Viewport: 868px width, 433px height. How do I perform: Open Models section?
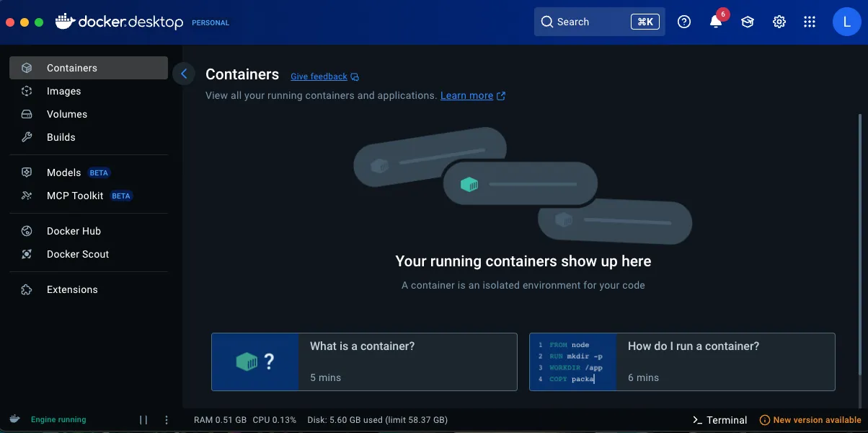[89, 172]
